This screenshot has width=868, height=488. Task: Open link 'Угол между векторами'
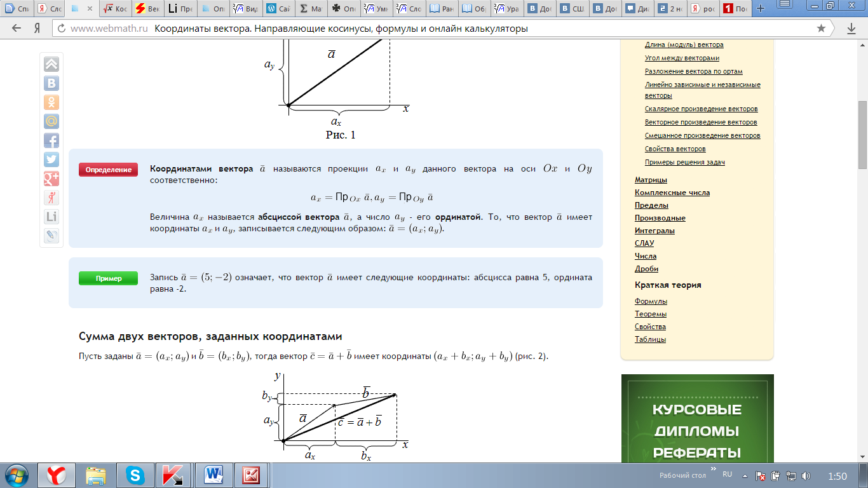pyautogui.click(x=682, y=58)
